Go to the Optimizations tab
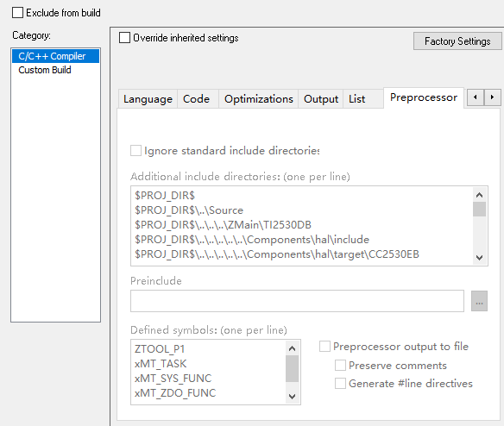The width and height of the screenshot is (504, 426). pos(259,99)
